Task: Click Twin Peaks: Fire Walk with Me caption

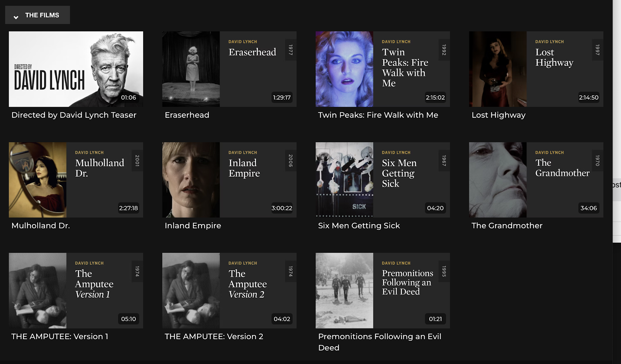Action: 378,115
